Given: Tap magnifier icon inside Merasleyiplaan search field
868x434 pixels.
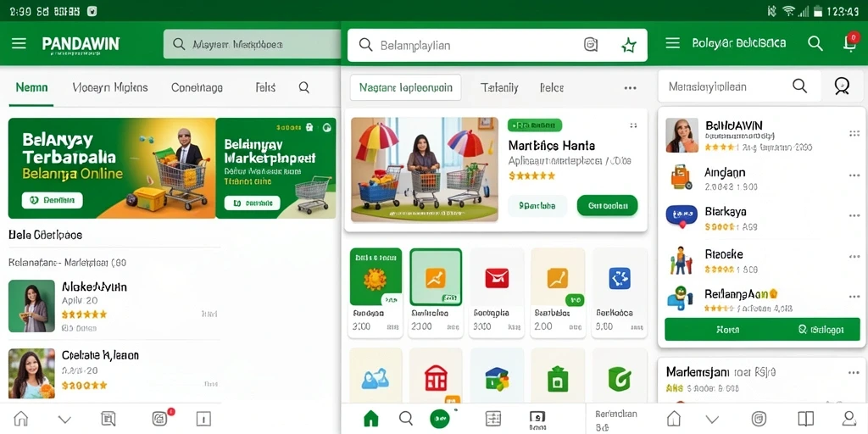Looking at the screenshot, I should click(x=799, y=86).
